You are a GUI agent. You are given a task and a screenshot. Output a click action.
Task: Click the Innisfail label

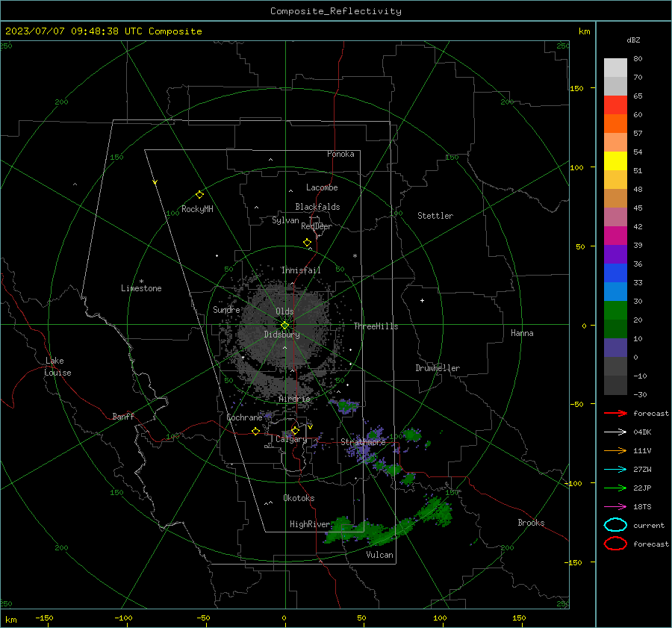[x=301, y=270]
